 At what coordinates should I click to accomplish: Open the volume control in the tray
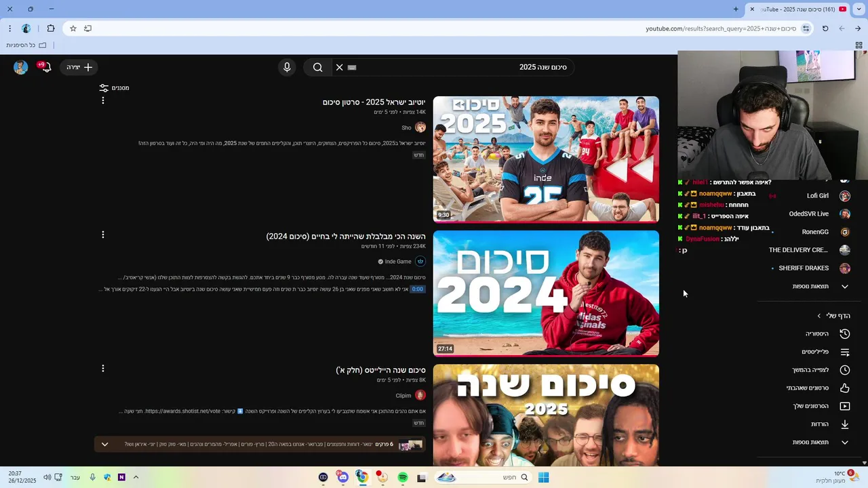47,477
